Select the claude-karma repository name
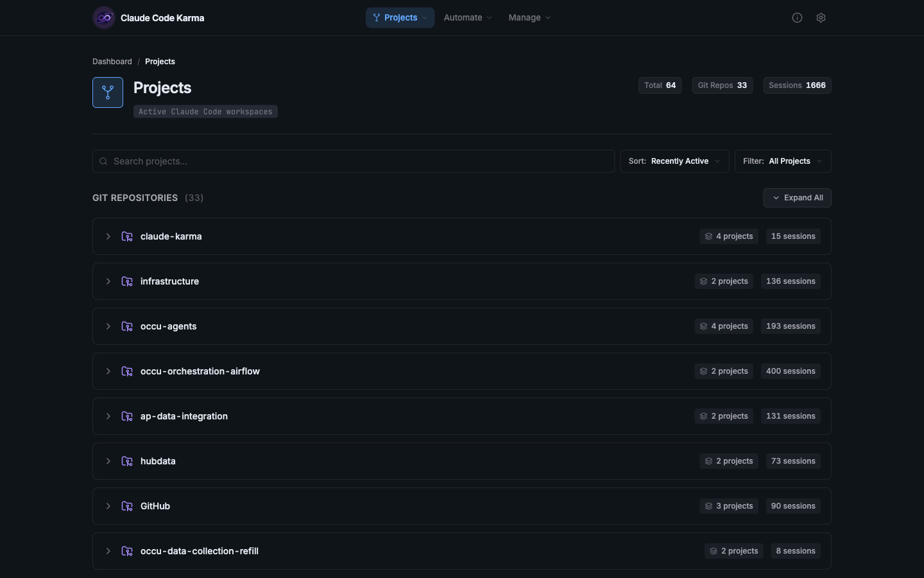924x578 pixels. pyautogui.click(x=171, y=236)
